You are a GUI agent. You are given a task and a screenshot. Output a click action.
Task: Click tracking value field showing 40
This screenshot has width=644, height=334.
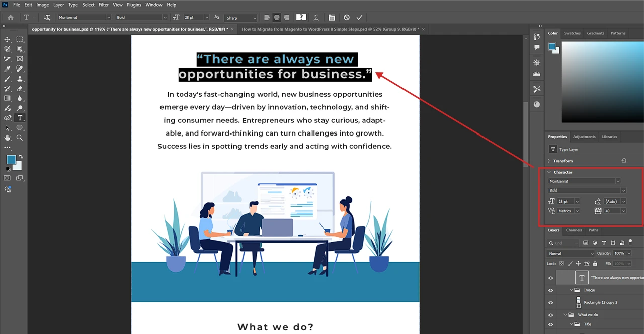(612, 211)
